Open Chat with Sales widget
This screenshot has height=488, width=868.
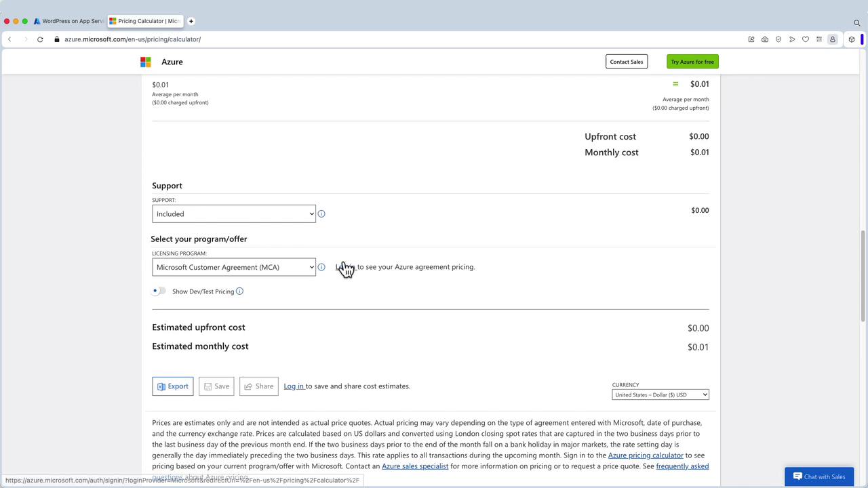819,476
